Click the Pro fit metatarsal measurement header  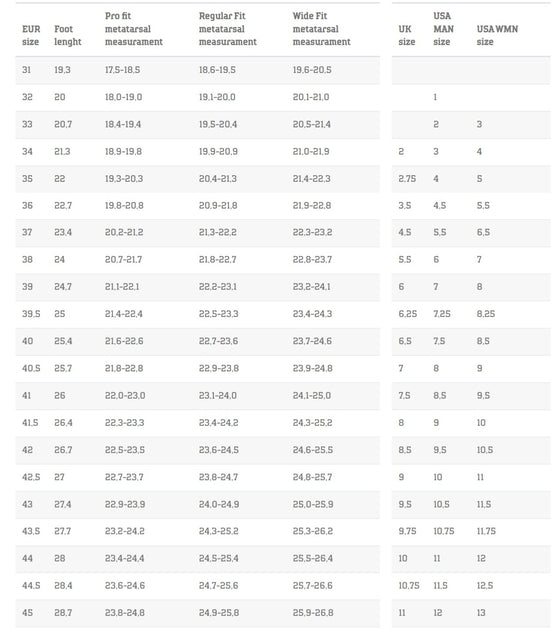[133, 29]
